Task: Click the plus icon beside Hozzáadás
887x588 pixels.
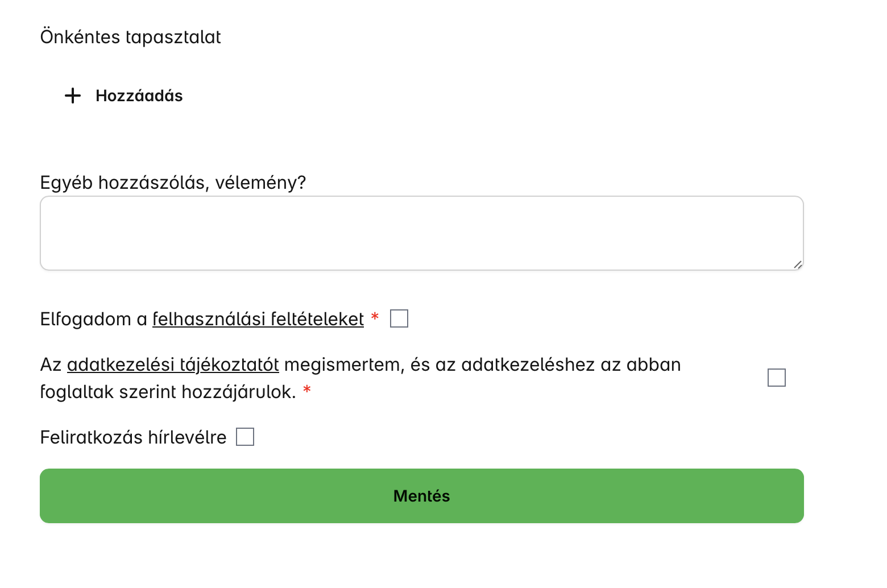Action: 73,96
